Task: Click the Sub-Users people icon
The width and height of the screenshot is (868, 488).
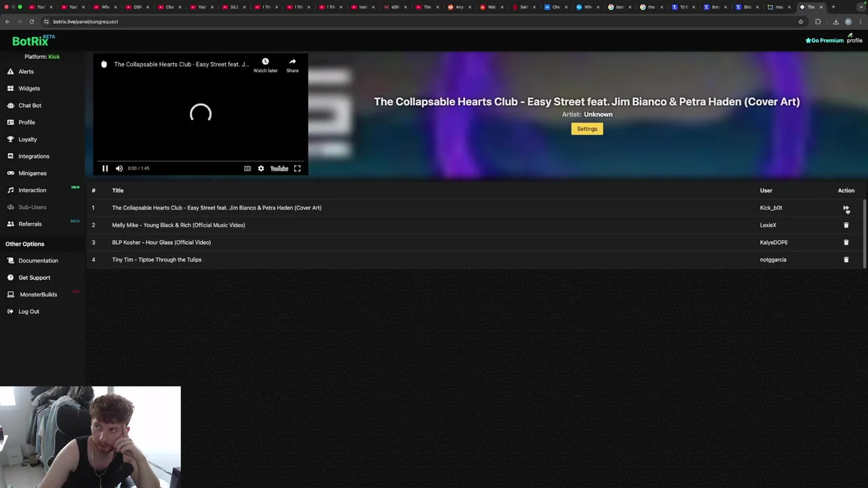Action: tap(11, 207)
